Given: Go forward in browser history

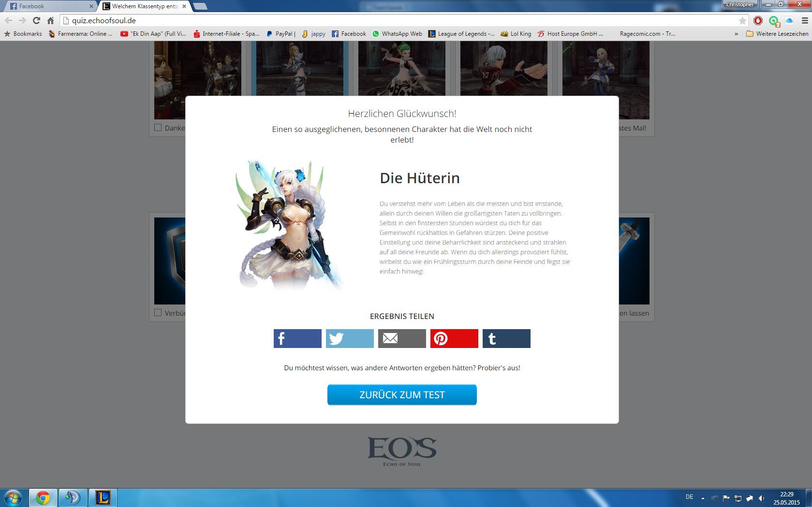Looking at the screenshot, I should click(22, 20).
